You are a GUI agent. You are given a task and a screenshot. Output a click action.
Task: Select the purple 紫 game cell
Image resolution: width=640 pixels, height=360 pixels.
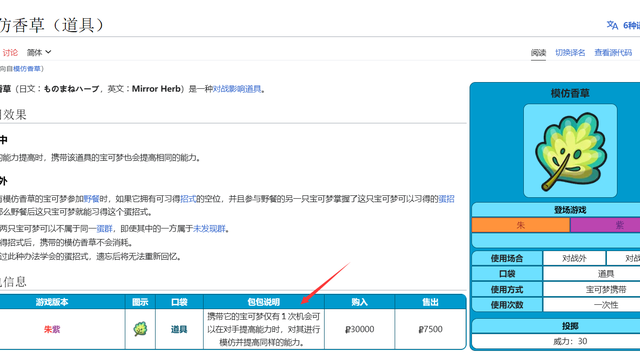(605, 225)
